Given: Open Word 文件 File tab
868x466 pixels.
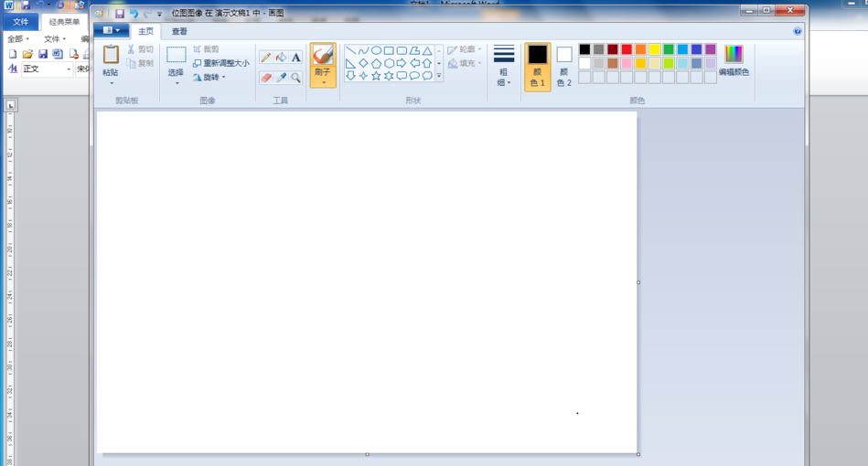Looking at the screenshot, I should [21, 22].
